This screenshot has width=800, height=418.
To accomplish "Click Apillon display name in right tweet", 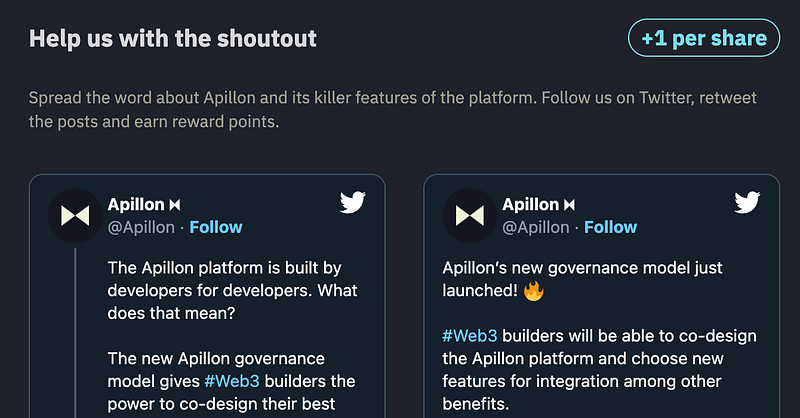I will (x=530, y=205).
